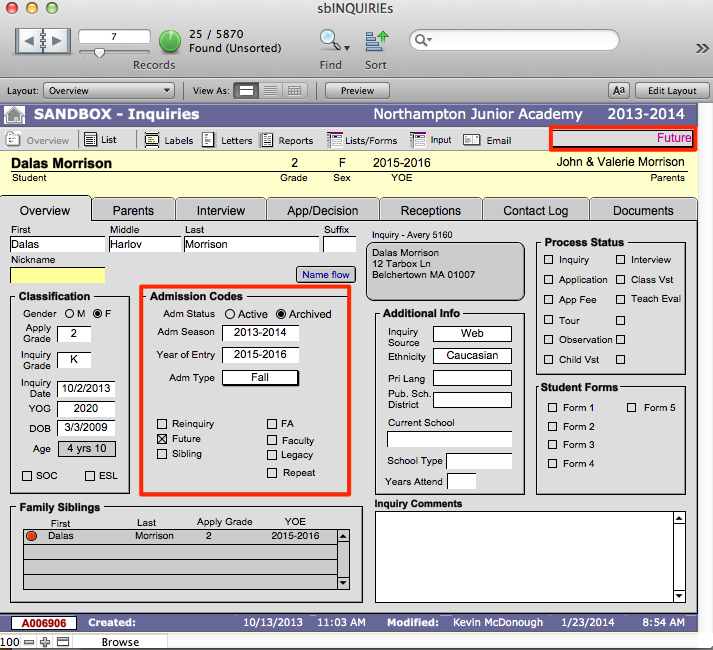713x650 pixels.
Task: Check the Application process status box
Action: 548,280
